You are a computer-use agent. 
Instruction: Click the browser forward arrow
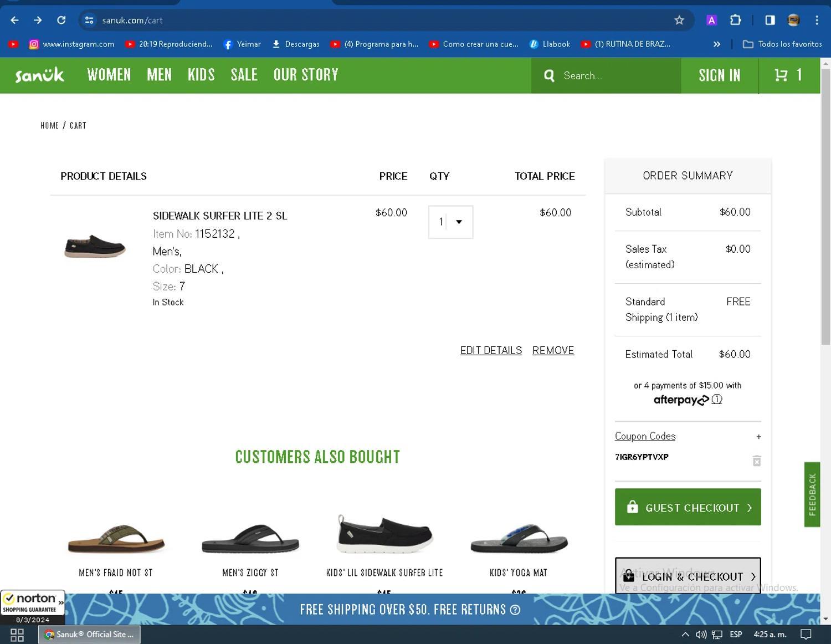point(38,20)
